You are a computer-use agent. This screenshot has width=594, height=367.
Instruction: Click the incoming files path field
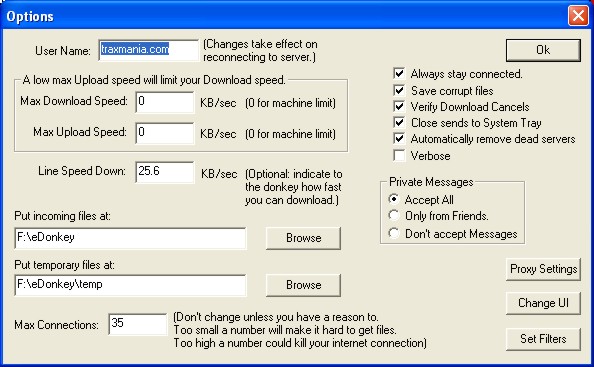[130, 238]
